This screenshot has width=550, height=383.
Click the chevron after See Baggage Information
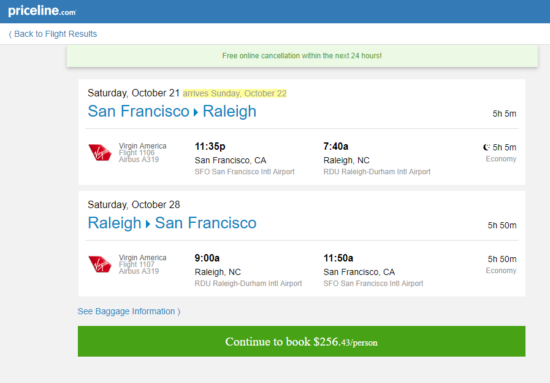[179, 311]
